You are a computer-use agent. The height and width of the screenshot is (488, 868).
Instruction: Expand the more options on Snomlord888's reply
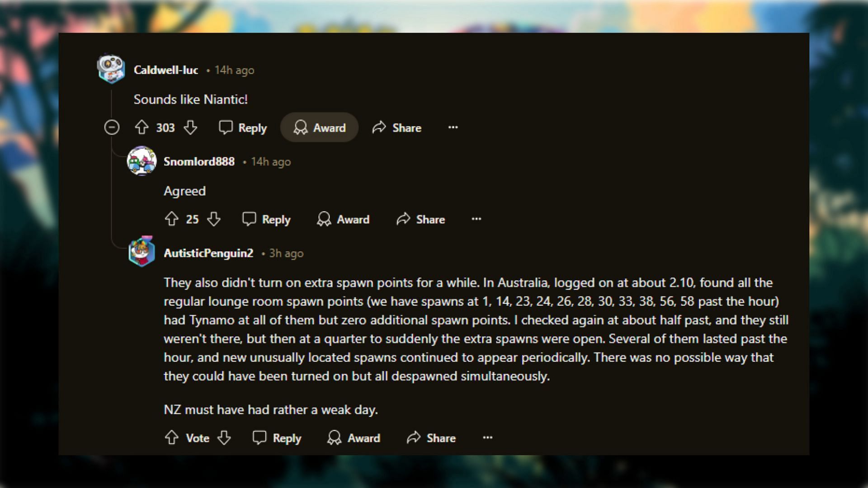point(476,219)
